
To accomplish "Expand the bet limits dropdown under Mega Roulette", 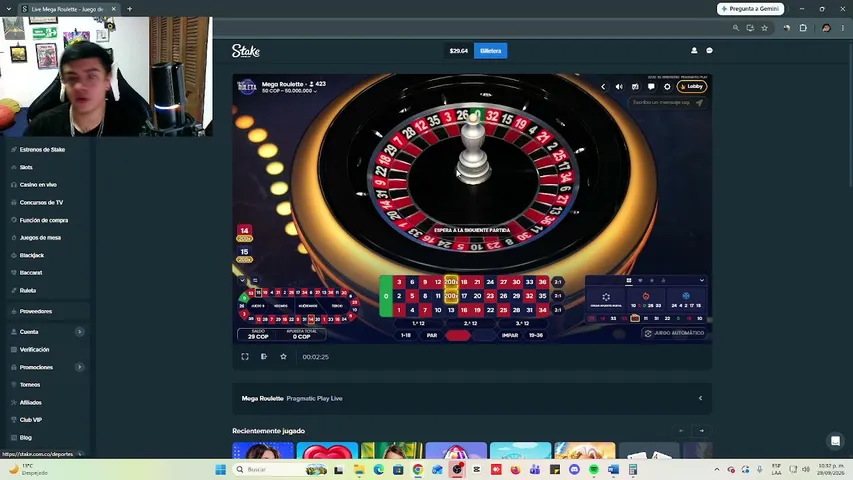I will point(289,91).
